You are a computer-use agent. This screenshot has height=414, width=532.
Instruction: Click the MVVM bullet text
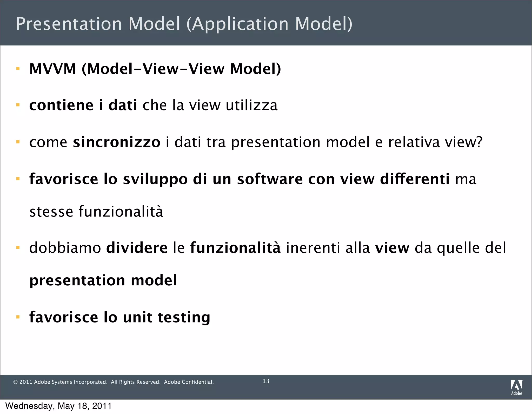click(155, 69)
